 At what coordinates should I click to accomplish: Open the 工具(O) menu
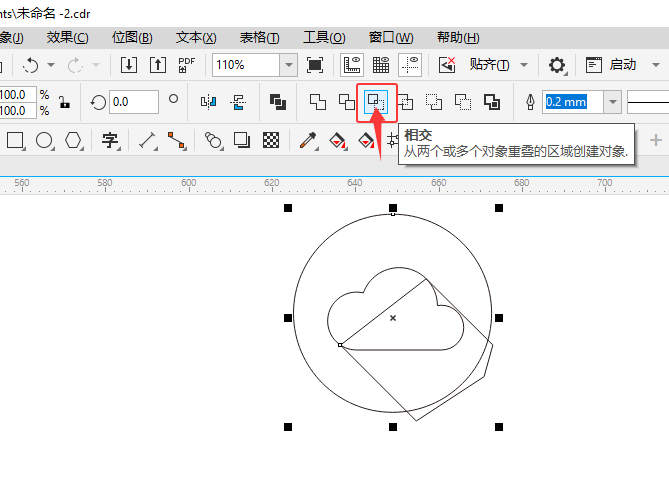point(324,38)
